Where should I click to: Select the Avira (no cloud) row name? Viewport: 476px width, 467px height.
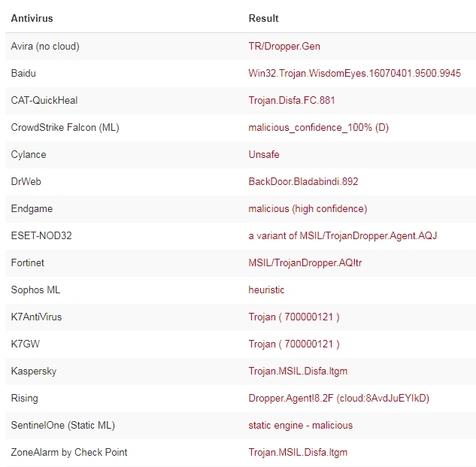click(x=45, y=47)
